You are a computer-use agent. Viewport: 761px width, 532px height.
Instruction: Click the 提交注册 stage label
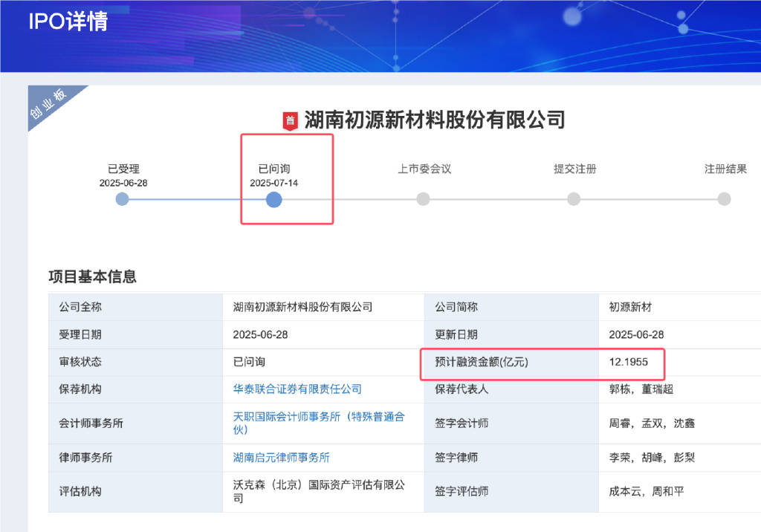575,169
